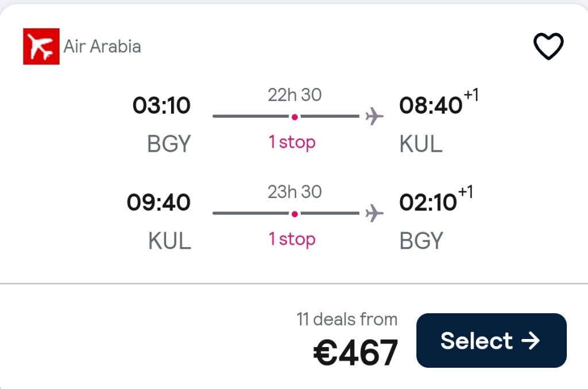Screen dimensions: 588x389
Task: Click the return 1 stop label
Action: coord(292,240)
